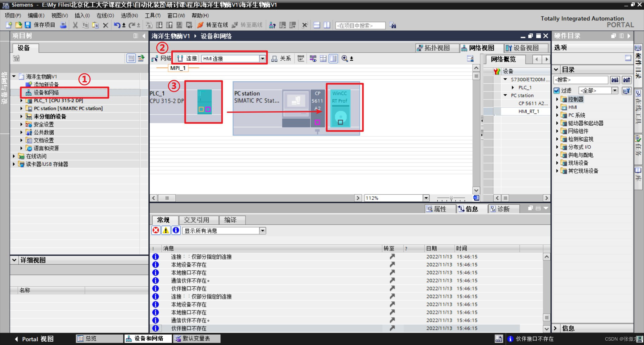Open the 默认变量表 taskbar tab
This screenshot has width=644, height=345.
[197, 339]
